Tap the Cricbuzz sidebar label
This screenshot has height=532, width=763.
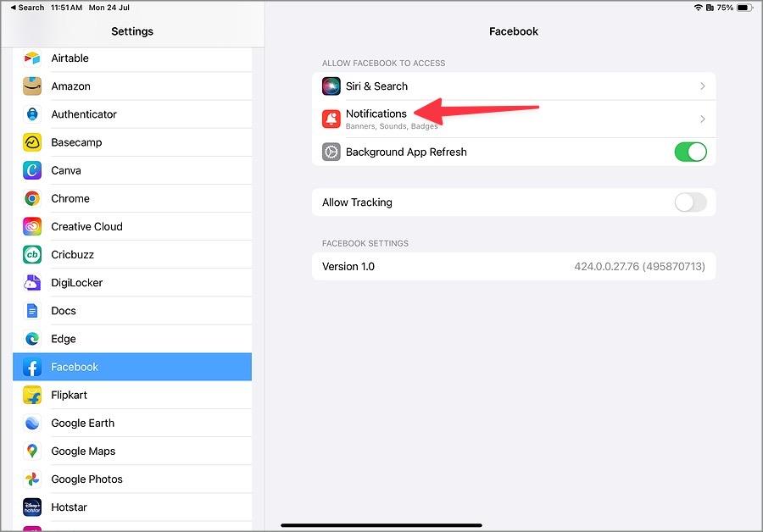tap(73, 255)
